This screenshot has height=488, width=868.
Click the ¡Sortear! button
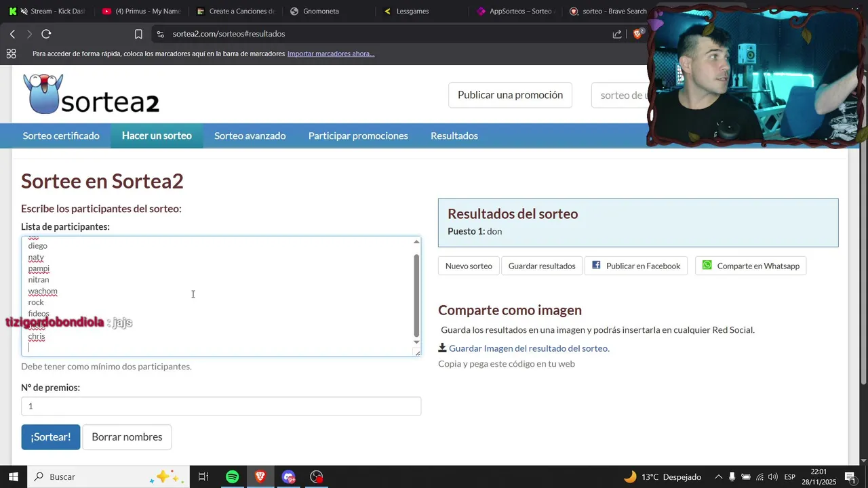[x=50, y=437]
